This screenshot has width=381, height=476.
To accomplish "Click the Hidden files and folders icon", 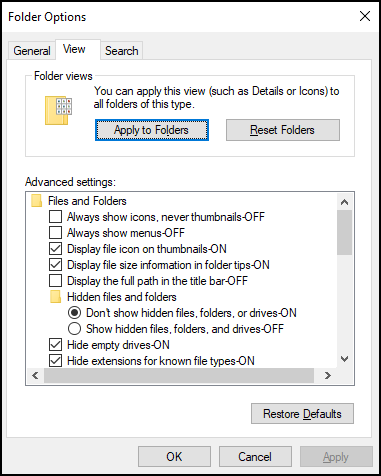I will point(55,297).
